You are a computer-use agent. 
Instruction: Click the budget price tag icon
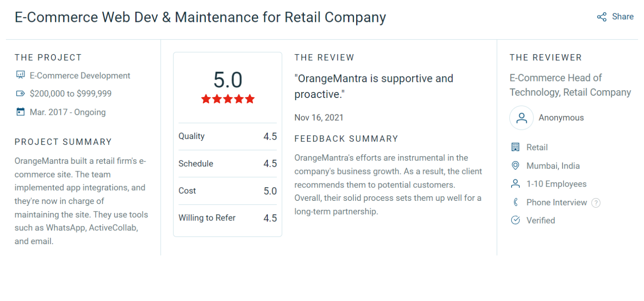pos(20,93)
